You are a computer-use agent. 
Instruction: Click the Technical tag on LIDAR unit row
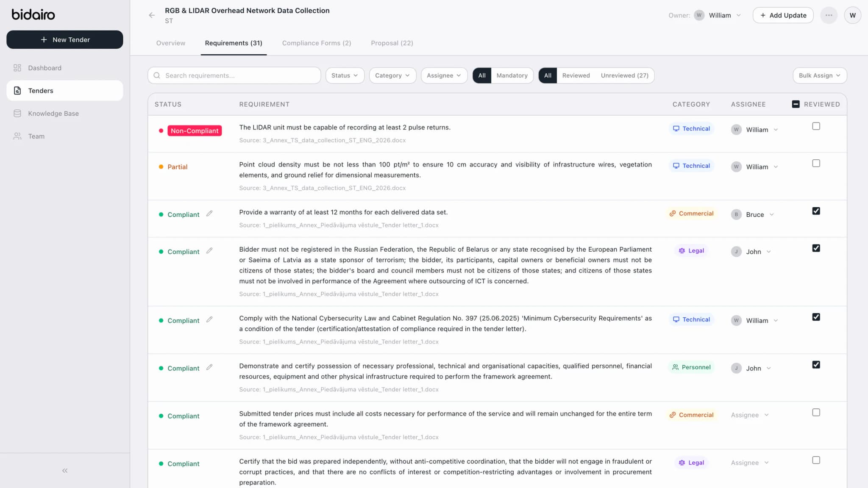click(691, 128)
